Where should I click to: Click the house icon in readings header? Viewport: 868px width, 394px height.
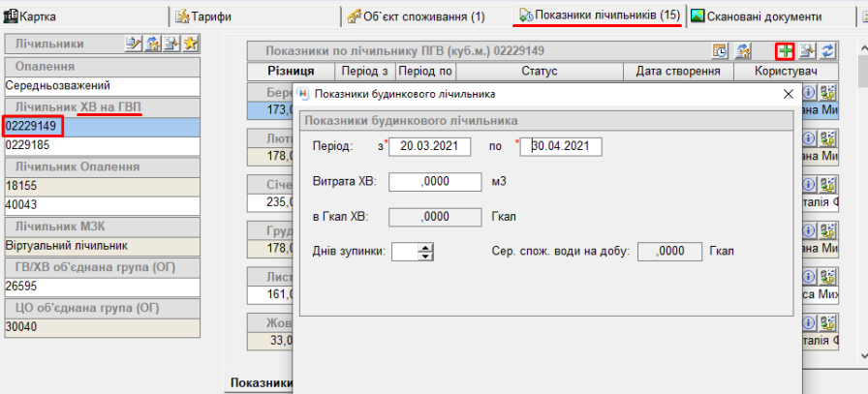(x=743, y=51)
